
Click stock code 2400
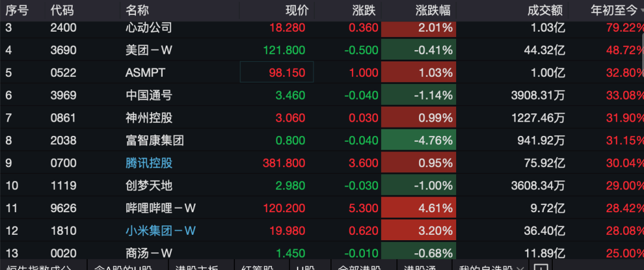pos(63,28)
